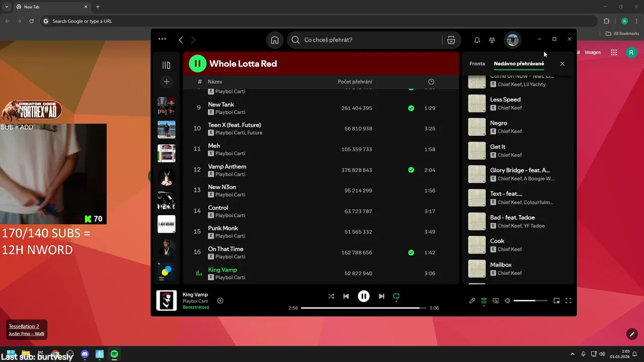The width and height of the screenshot is (644, 362).
Task: Open the Future artist link under Teen X
Action: coord(255,133)
